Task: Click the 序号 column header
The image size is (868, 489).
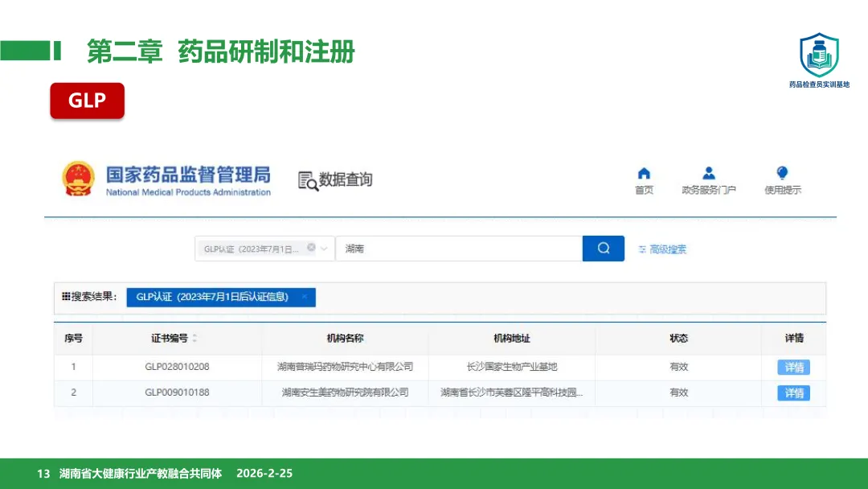Action: click(x=73, y=338)
